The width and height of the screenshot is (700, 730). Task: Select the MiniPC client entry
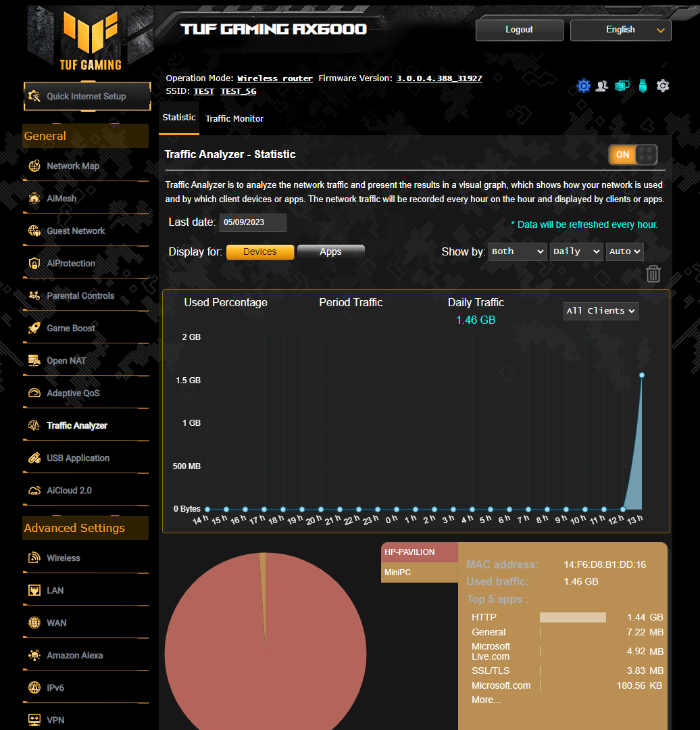[420, 573]
